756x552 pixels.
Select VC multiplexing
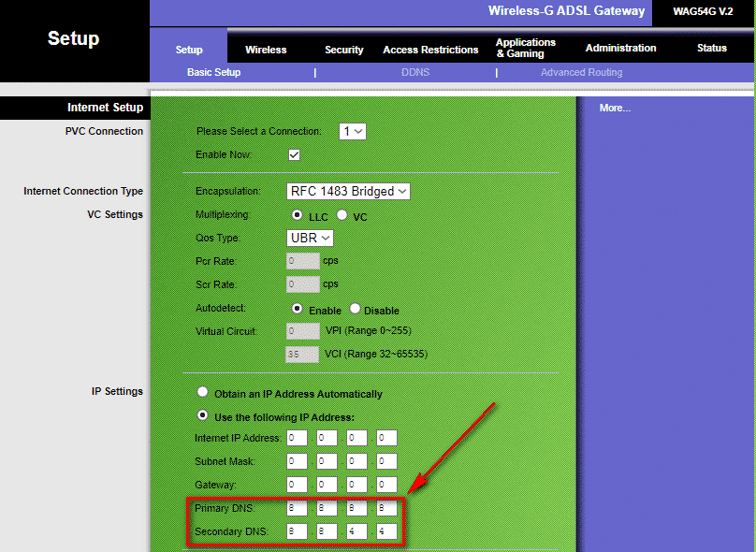pyautogui.click(x=342, y=214)
